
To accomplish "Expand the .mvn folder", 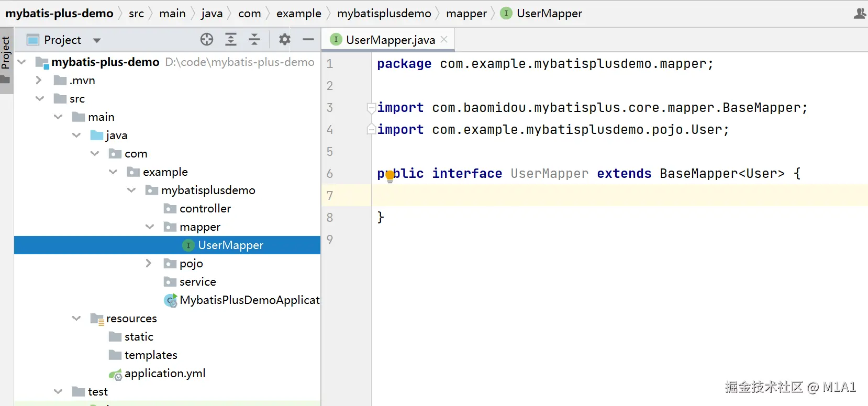I will point(39,81).
